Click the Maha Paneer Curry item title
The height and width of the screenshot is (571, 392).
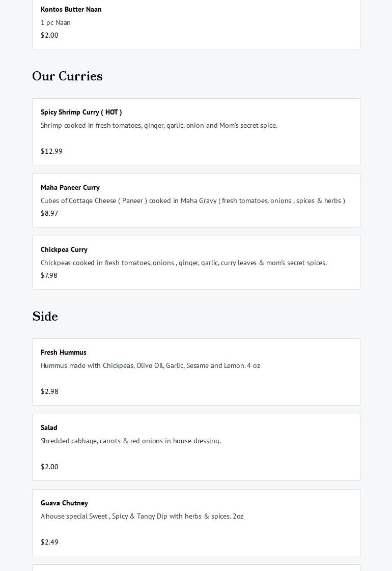[x=70, y=188]
